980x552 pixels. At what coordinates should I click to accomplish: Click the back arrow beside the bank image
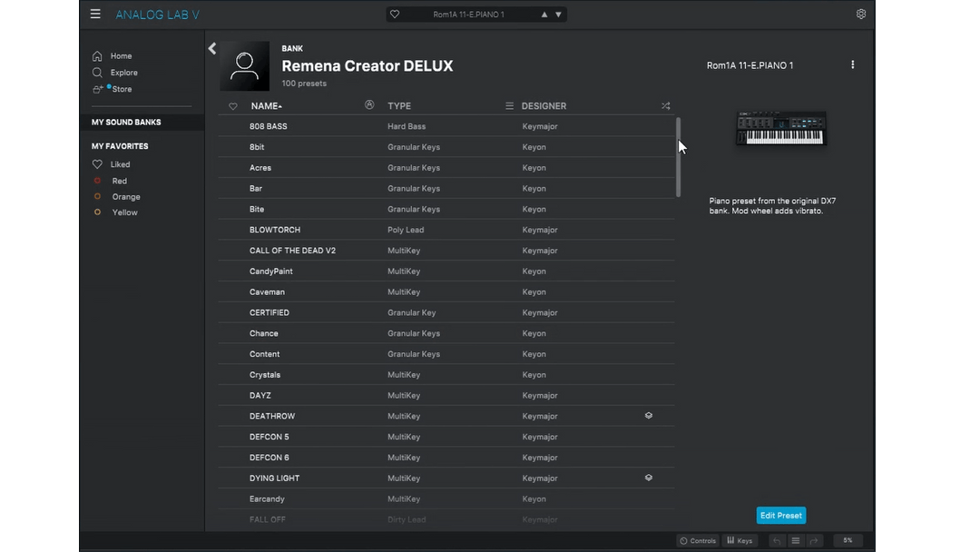click(x=212, y=49)
